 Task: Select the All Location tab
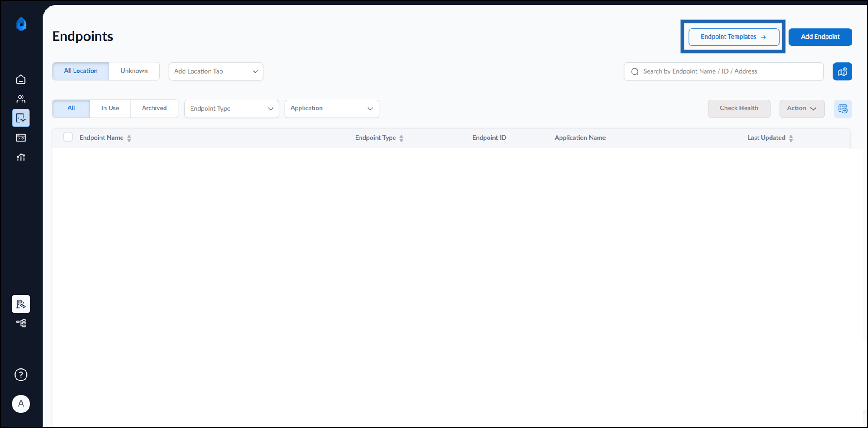pyautogui.click(x=81, y=71)
